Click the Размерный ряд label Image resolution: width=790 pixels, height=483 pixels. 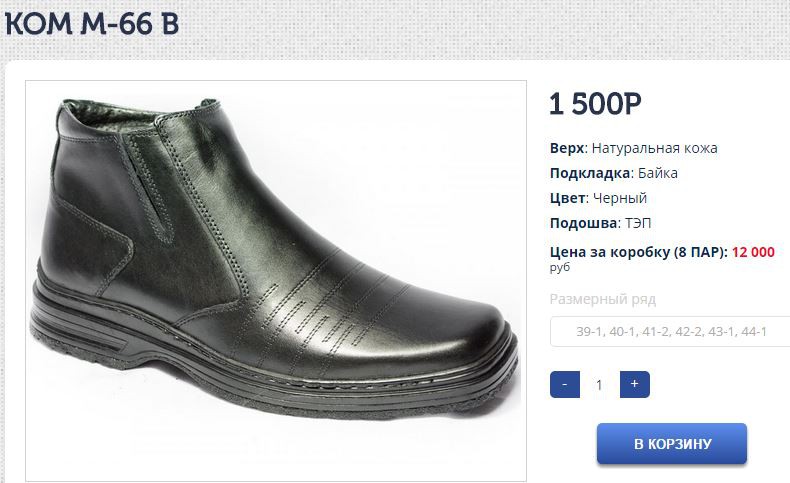(603, 299)
